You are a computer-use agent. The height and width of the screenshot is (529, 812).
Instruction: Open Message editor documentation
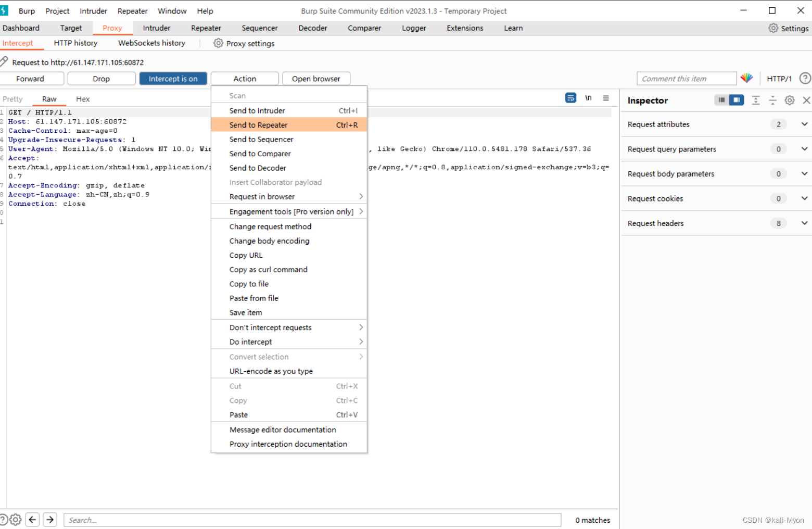click(289, 430)
